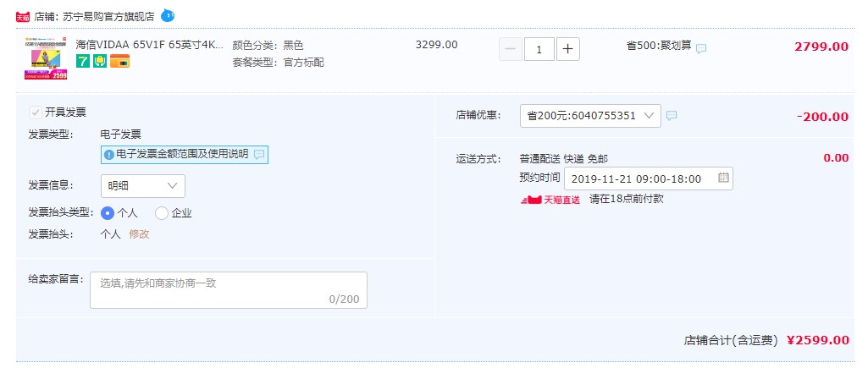This screenshot has width=868, height=368.
Task: Click the 套餐类型：官方标配 text
Action: (279, 63)
